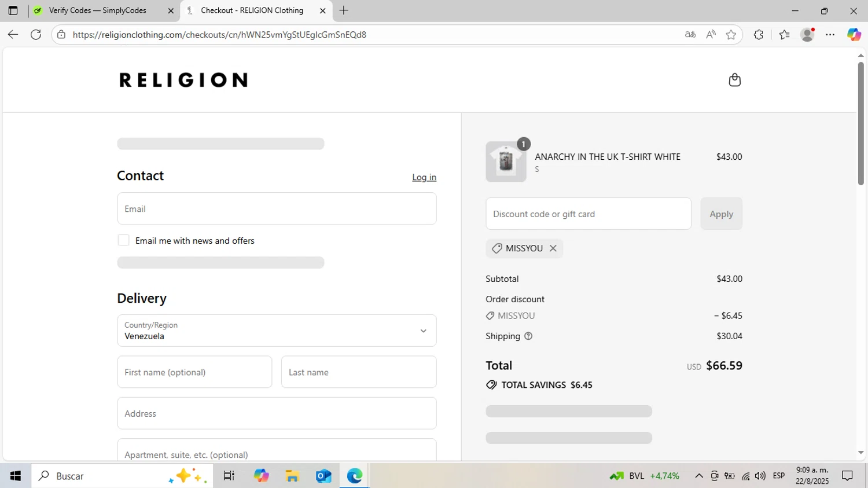Focus the Apartment, suite field
This screenshot has width=868, height=488.
coord(277,450)
